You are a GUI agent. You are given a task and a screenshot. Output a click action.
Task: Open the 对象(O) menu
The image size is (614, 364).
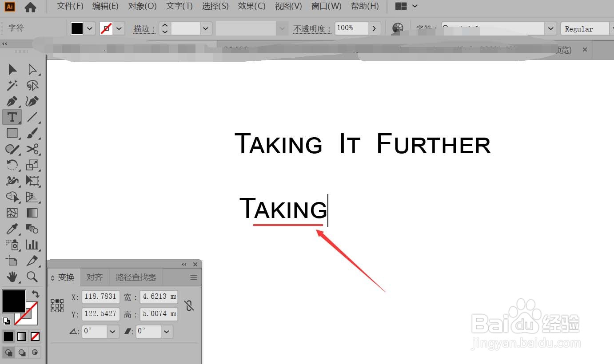[142, 6]
